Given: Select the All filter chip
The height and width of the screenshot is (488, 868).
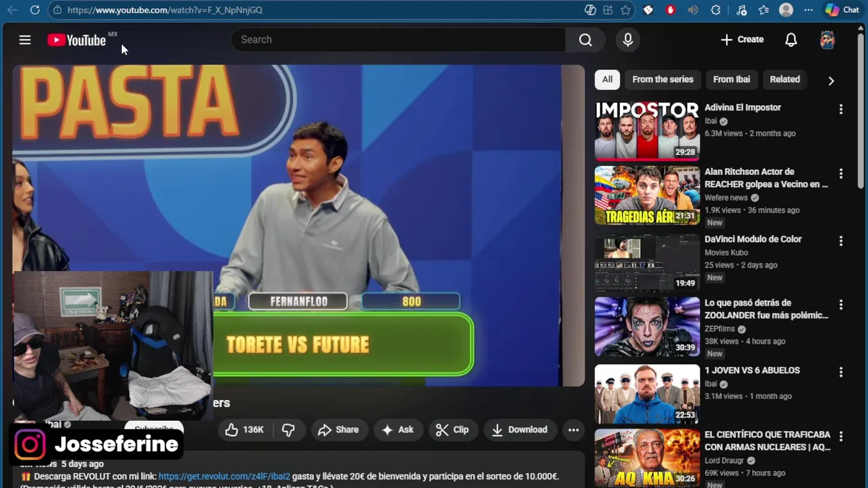Looking at the screenshot, I should 608,79.
